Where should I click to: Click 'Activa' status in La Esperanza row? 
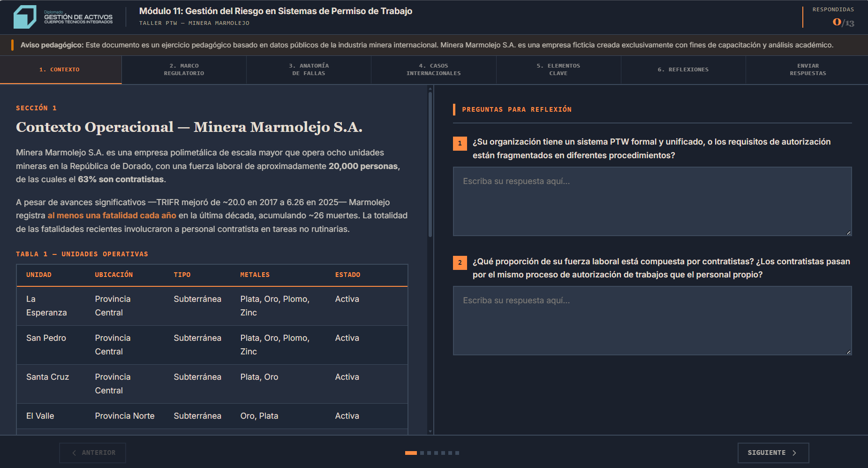click(347, 299)
